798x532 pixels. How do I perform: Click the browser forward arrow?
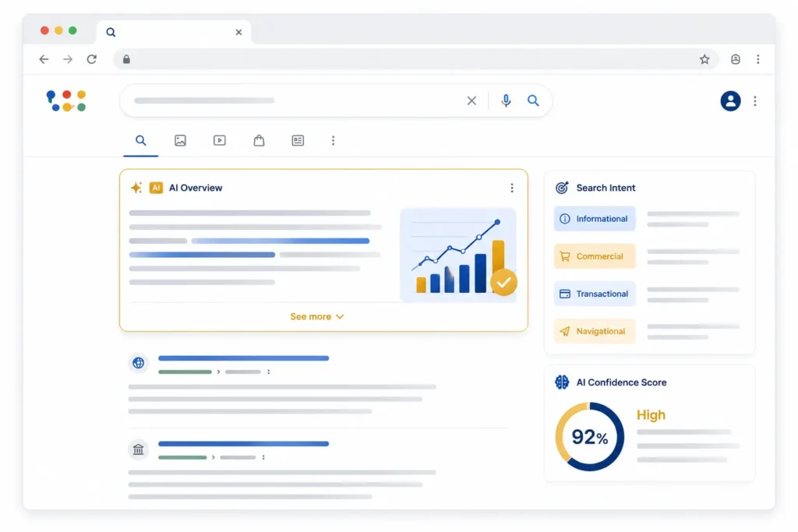[68, 59]
